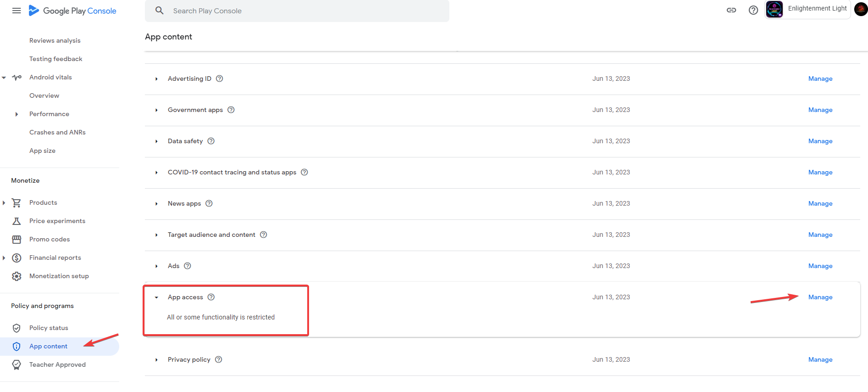This screenshot has width=868, height=392.
Task: Open the help icon in top bar
Action: pos(753,10)
